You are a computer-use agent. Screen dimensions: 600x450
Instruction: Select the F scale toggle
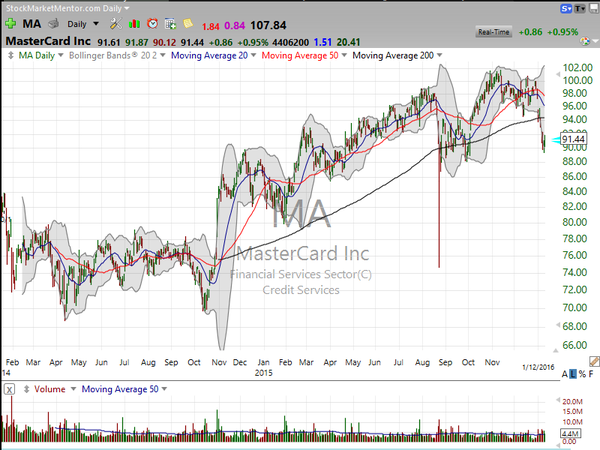click(591, 374)
